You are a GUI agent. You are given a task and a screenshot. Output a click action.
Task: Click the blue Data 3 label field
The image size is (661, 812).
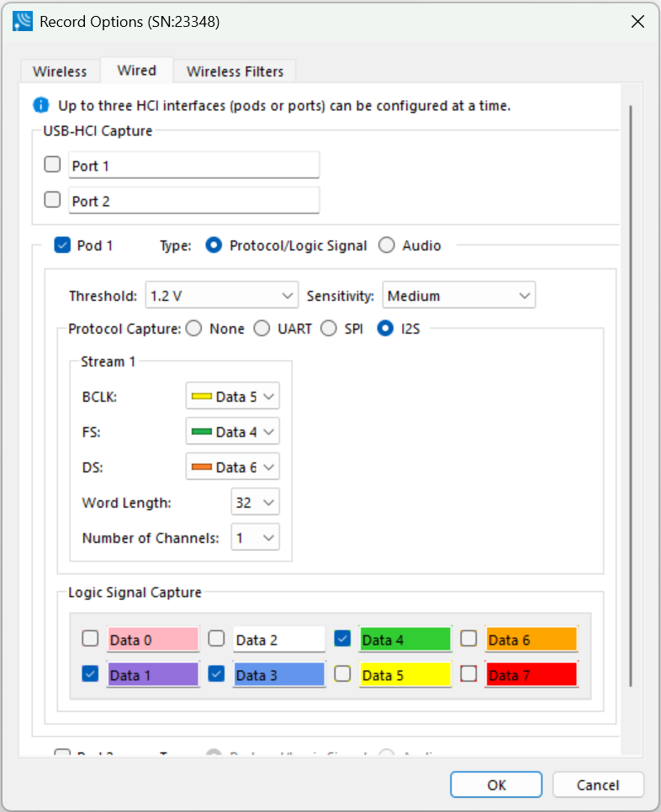pyautogui.click(x=279, y=674)
